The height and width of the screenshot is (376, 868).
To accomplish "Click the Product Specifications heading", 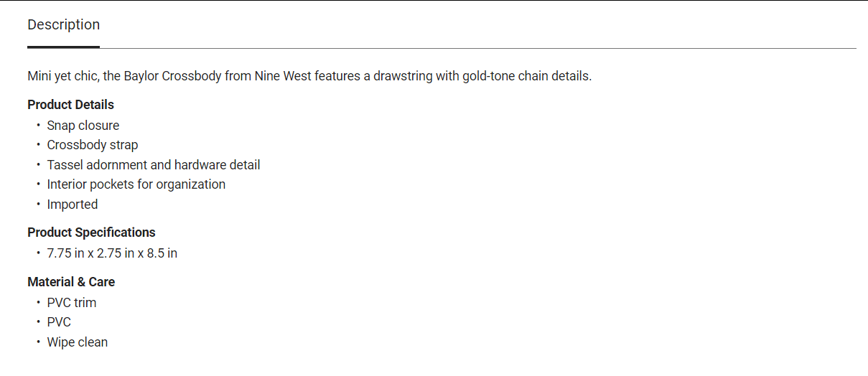I will tap(91, 232).
